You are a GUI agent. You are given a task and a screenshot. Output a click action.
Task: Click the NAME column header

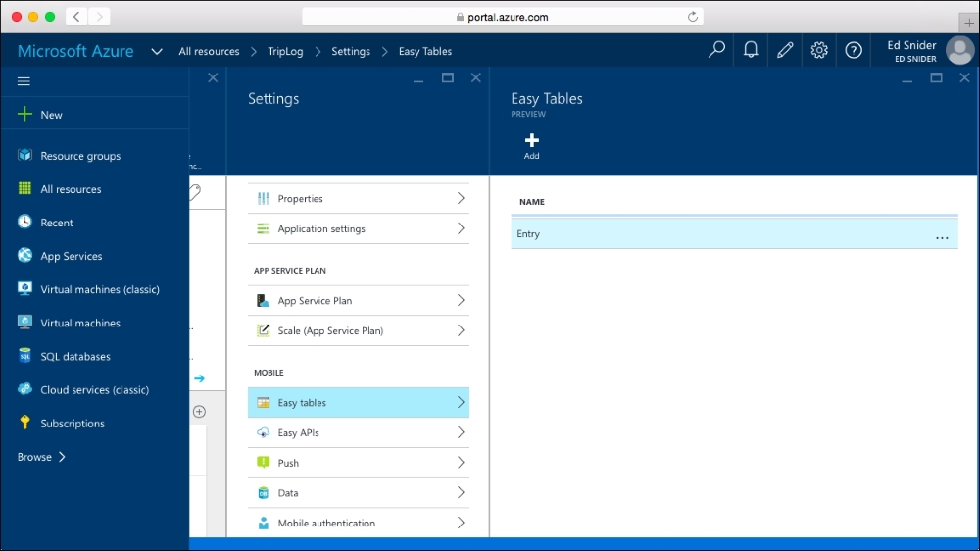tap(532, 201)
